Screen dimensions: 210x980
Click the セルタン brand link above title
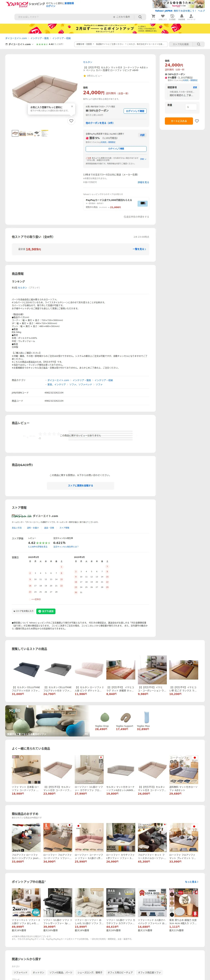pos(88,62)
